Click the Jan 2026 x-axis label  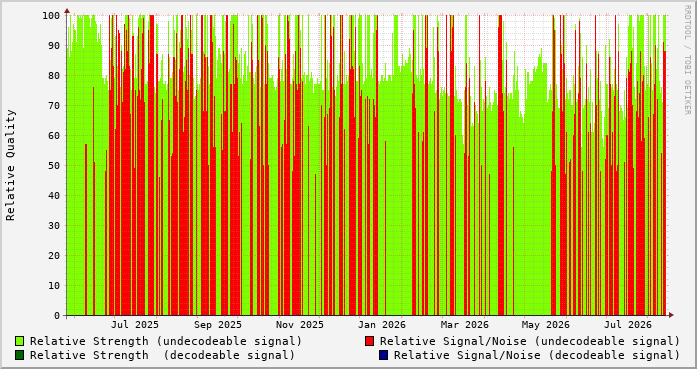(382, 325)
